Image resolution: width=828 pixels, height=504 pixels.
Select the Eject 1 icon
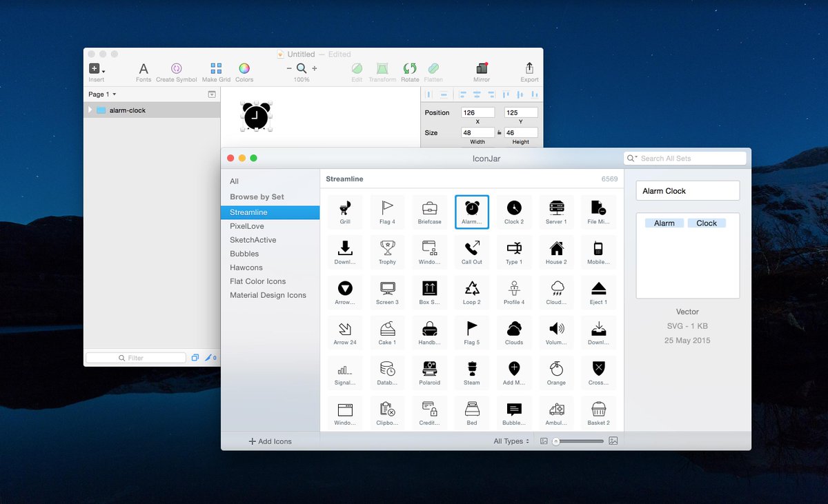click(x=598, y=292)
